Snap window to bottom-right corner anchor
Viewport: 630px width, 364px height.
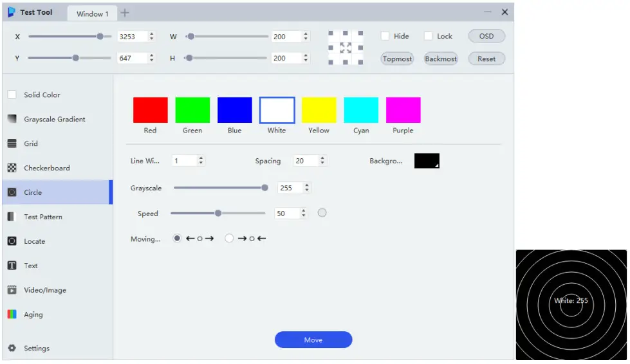(x=360, y=62)
